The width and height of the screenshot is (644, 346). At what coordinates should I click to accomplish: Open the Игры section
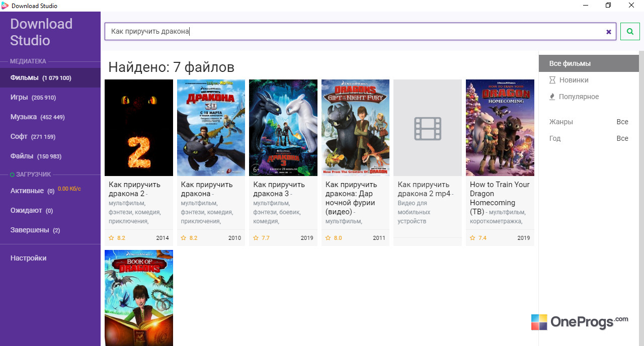coord(50,98)
